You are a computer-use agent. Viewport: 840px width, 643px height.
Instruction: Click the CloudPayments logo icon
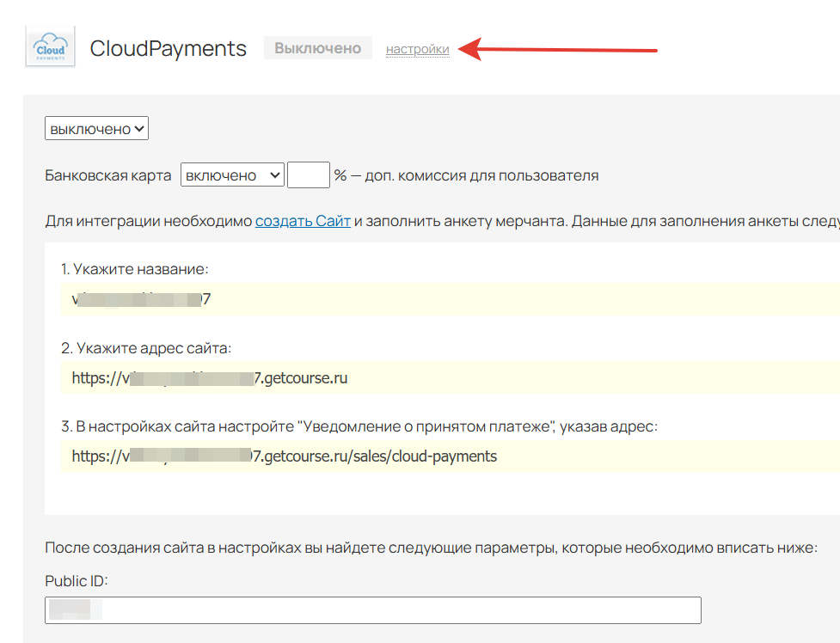tap(51, 46)
